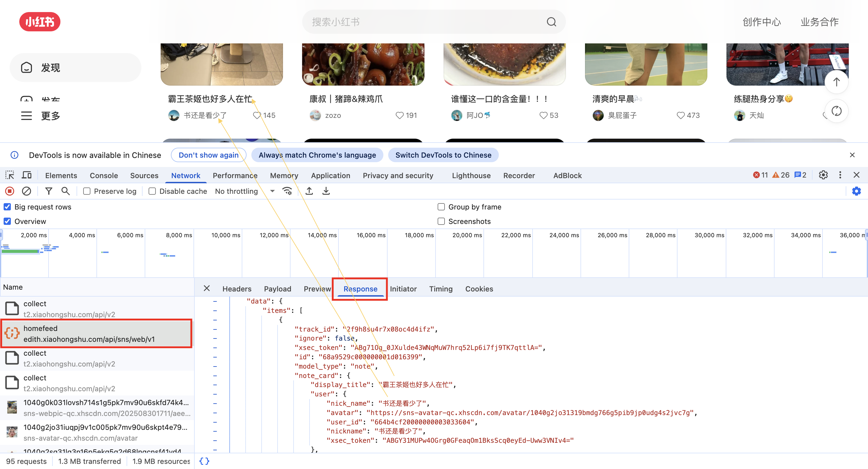Click the stop recording network log icon
868x469 pixels.
click(10, 191)
